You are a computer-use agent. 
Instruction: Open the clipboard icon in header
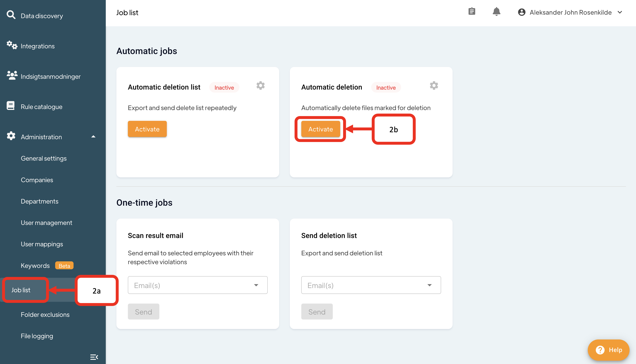pos(472,11)
